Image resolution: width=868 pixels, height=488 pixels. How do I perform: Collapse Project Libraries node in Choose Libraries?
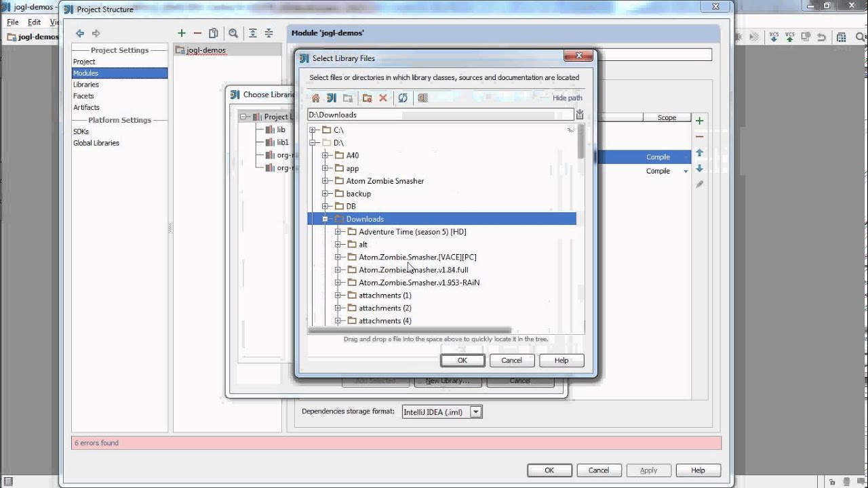tap(243, 117)
